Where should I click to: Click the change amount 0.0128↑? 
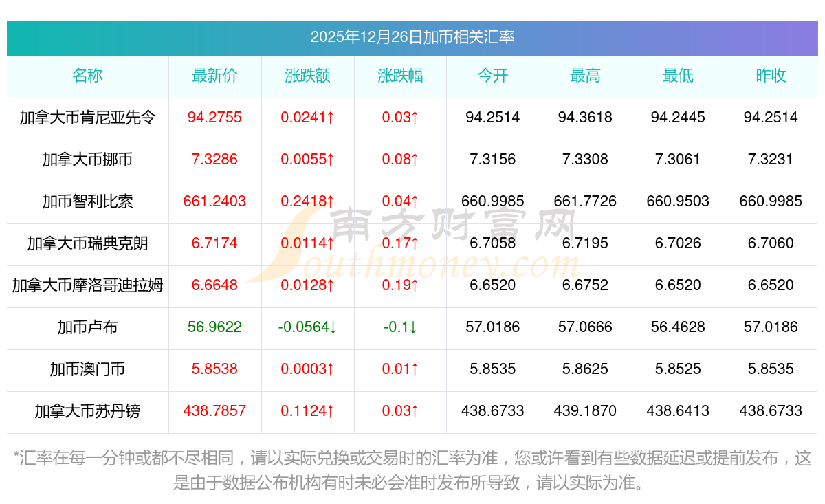tap(307, 285)
